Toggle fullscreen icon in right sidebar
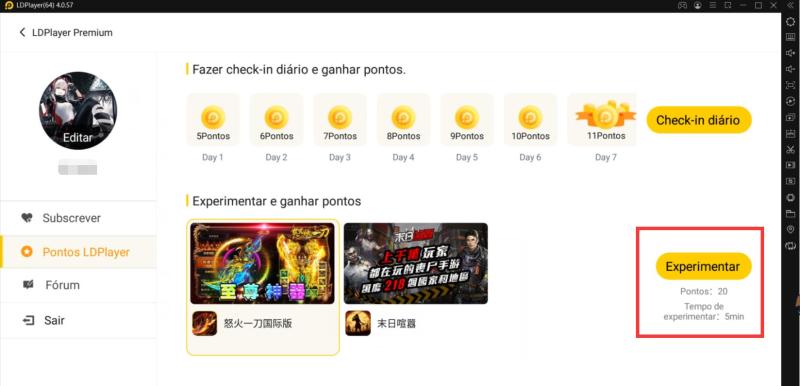The width and height of the screenshot is (800, 386). (790, 85)
